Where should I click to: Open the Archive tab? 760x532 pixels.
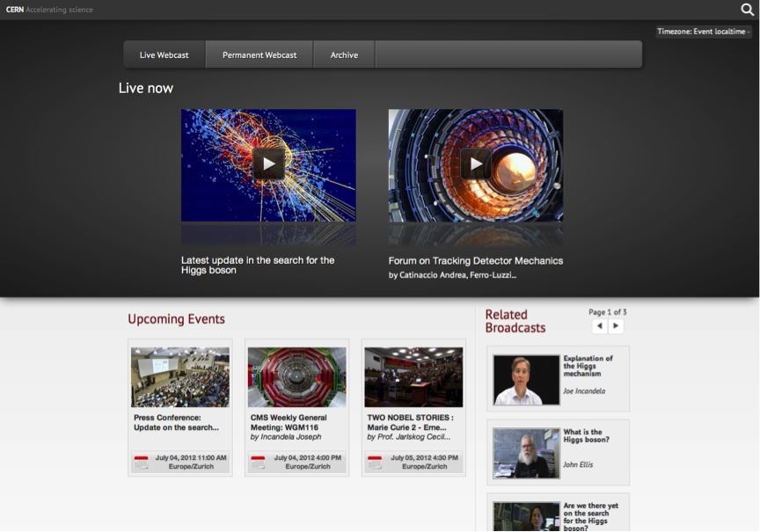(344, 54)
